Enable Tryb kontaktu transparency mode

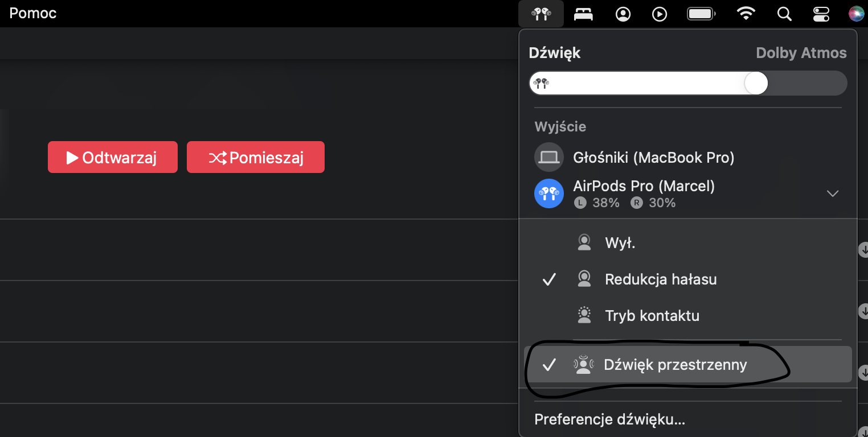[652, 316]
